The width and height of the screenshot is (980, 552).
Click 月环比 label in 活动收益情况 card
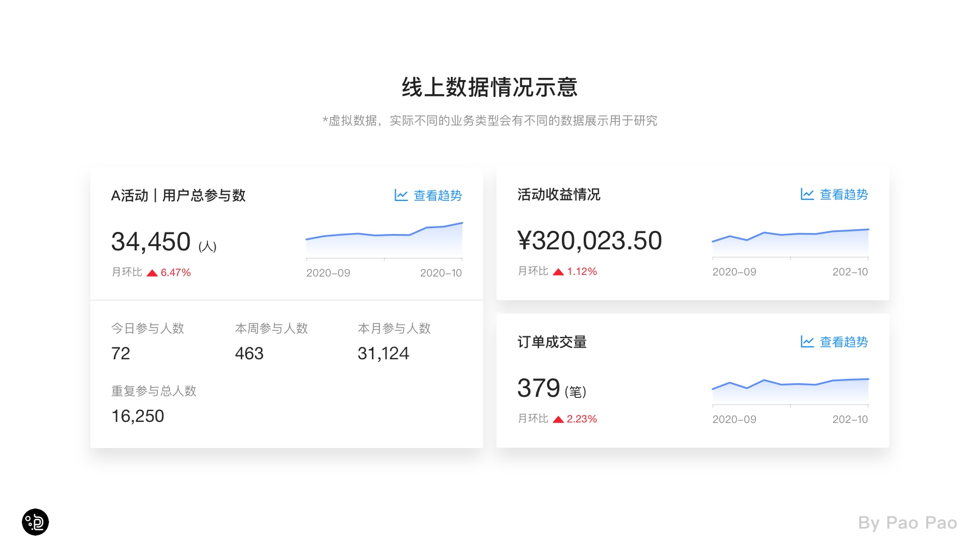(533, 271)
